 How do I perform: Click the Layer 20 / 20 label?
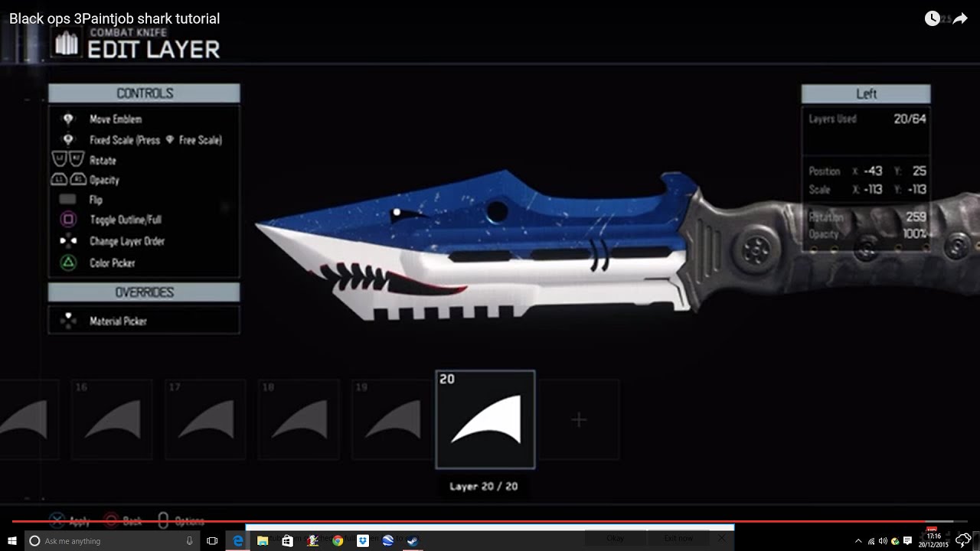pos(483,486)
